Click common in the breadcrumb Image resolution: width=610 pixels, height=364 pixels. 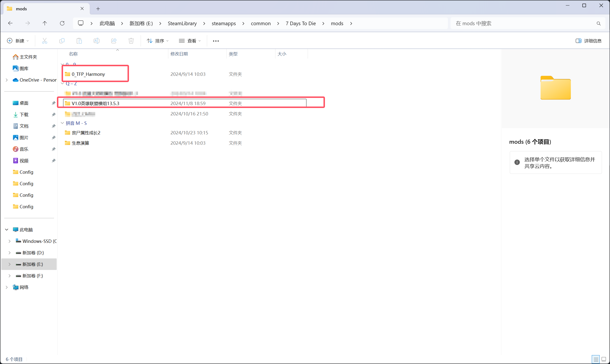pyautogui.click(x=261, y=23)
